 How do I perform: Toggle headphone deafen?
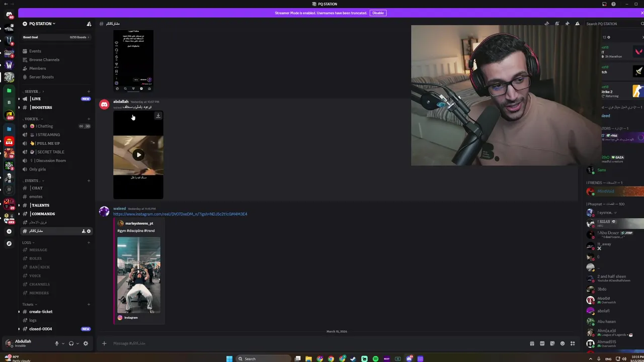coord(71,343)
